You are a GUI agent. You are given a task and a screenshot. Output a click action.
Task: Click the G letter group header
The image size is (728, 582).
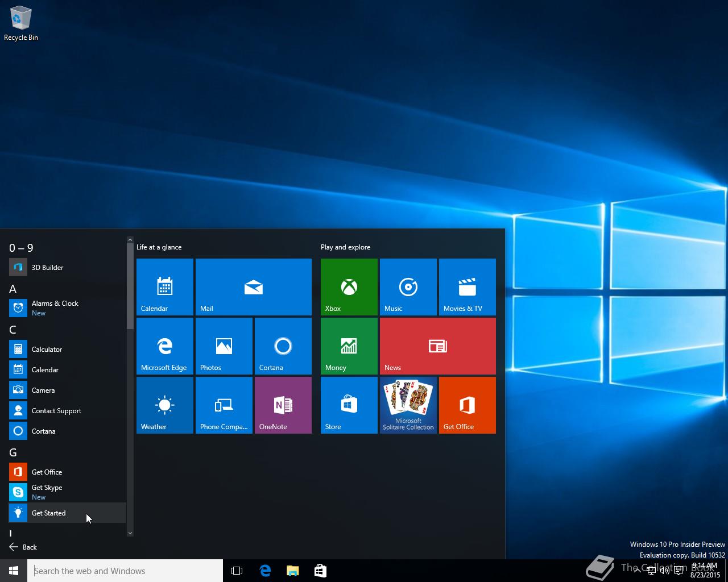coord(13,452)
